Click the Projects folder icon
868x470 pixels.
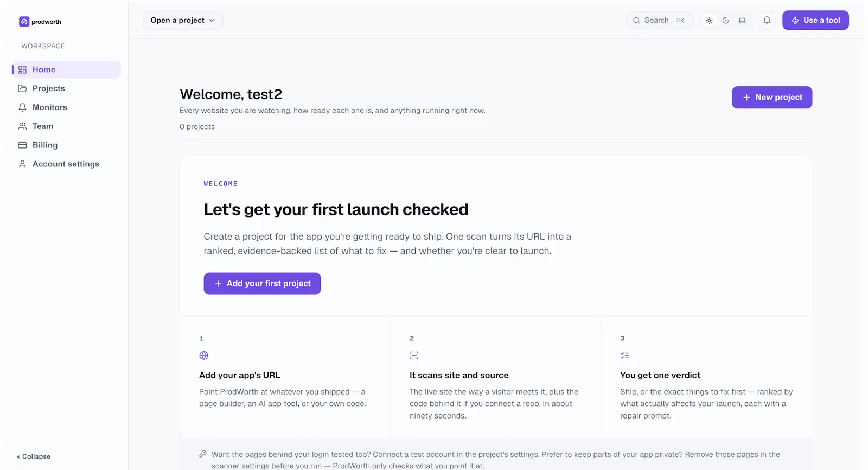tap(22, 88)
